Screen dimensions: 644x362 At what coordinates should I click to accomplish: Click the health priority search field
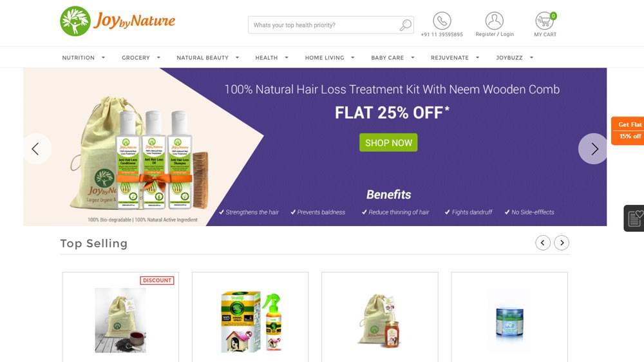(x=325, y=25)
